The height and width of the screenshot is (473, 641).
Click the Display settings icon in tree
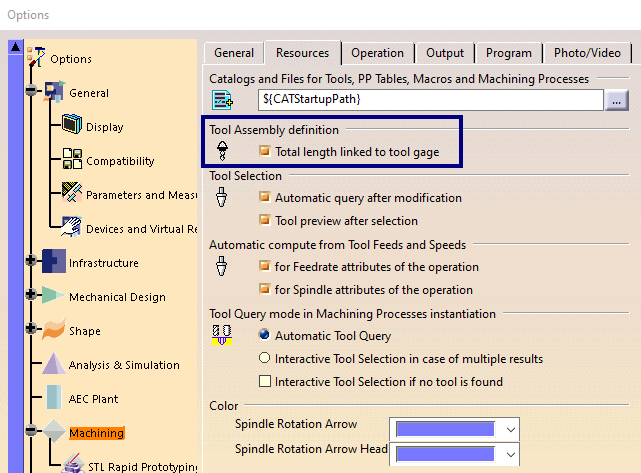(72, 126)
